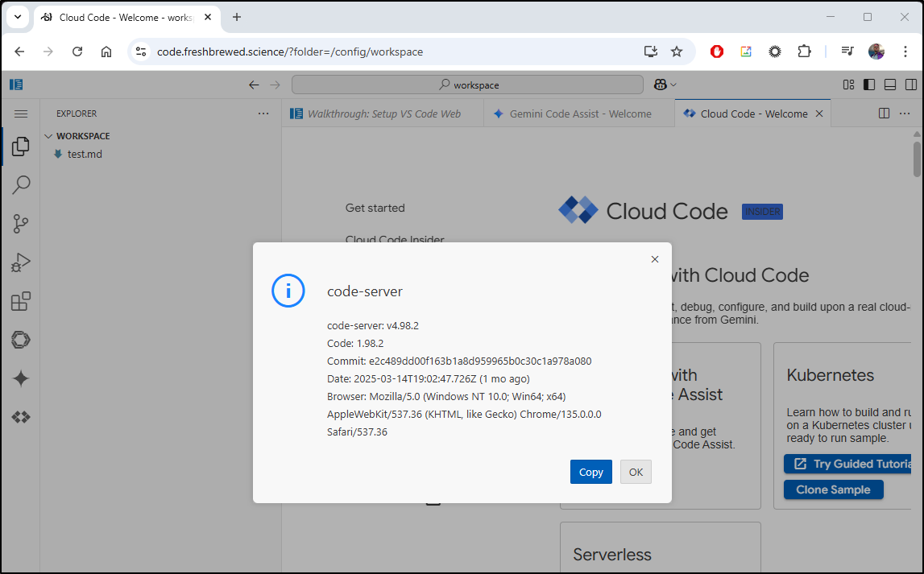
Task: Click the dark gear-shaped extension icon
Action: point(775,52)
